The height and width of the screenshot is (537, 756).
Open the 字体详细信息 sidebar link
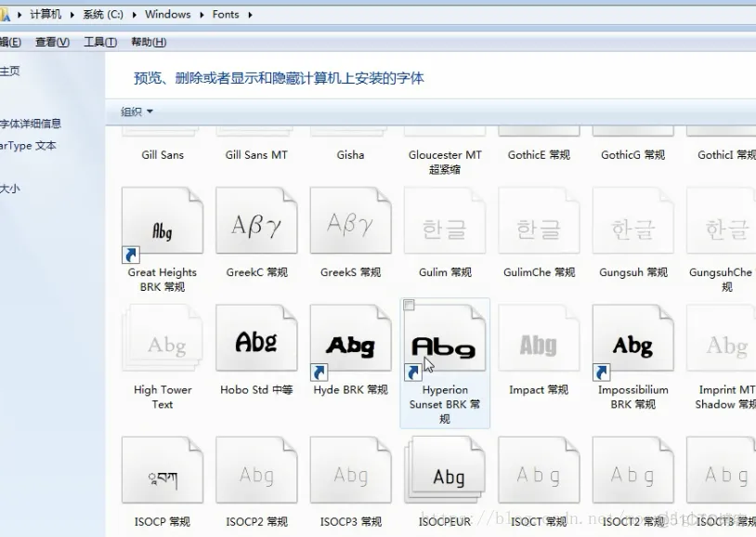click(x=31, y=124)
